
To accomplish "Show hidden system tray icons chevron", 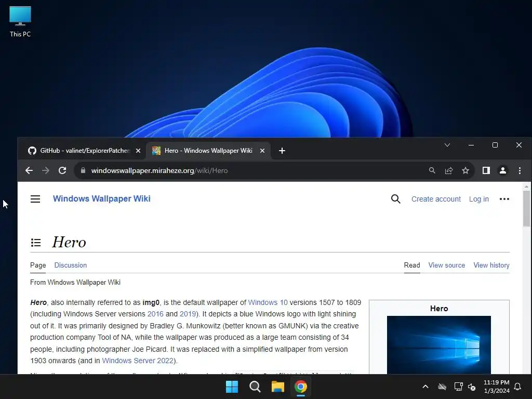I will pos(425,387).
